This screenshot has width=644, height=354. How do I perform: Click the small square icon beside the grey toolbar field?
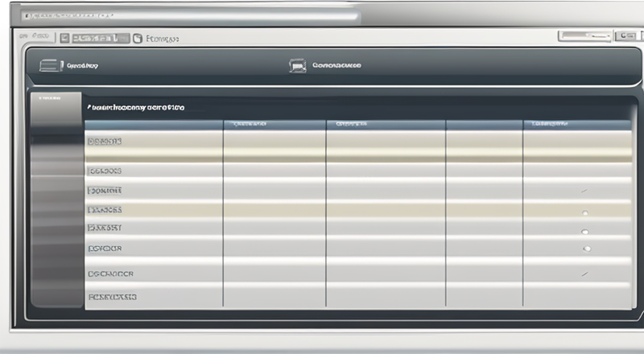64,38
